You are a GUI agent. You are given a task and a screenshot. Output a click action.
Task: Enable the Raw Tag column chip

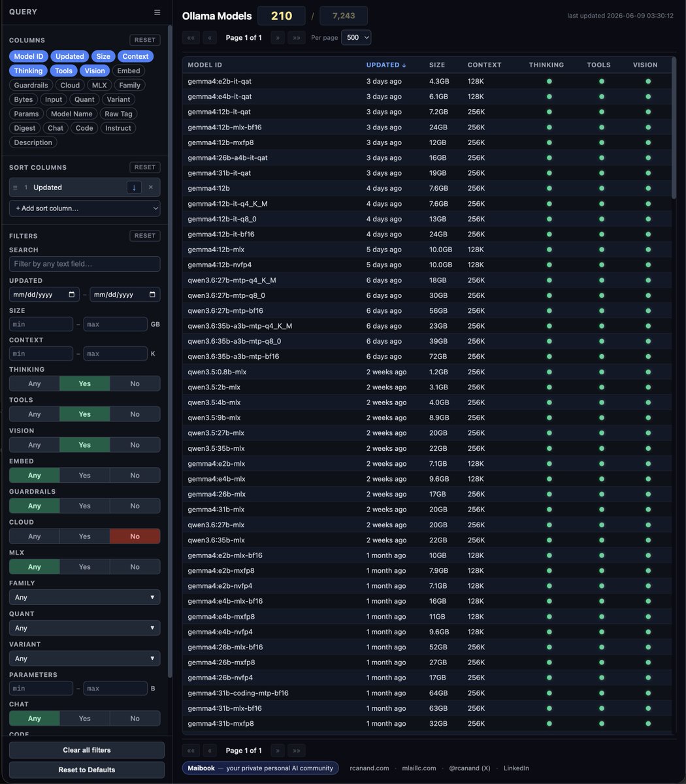tap(118, 114)
